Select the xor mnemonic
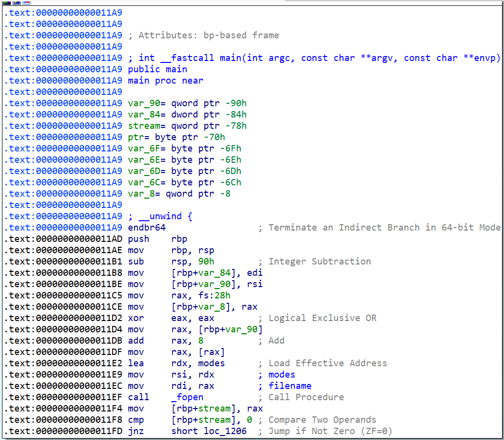 [136, 318]
